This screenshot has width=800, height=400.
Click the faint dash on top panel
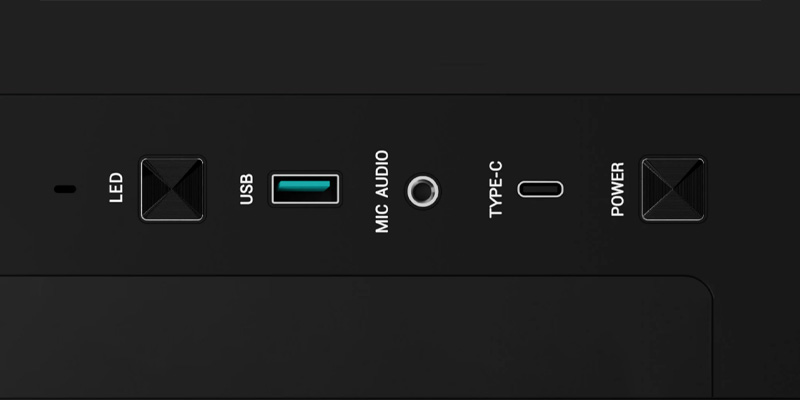[x=463, y=65]
